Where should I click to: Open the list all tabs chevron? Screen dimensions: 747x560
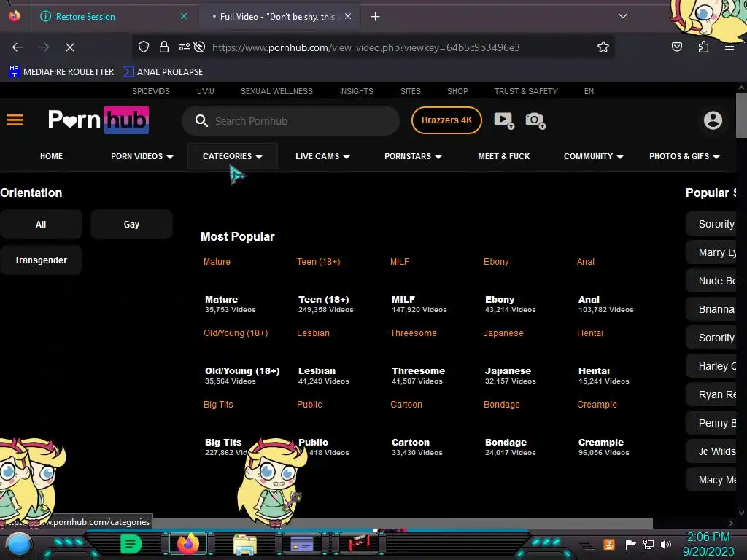point(623,16)
